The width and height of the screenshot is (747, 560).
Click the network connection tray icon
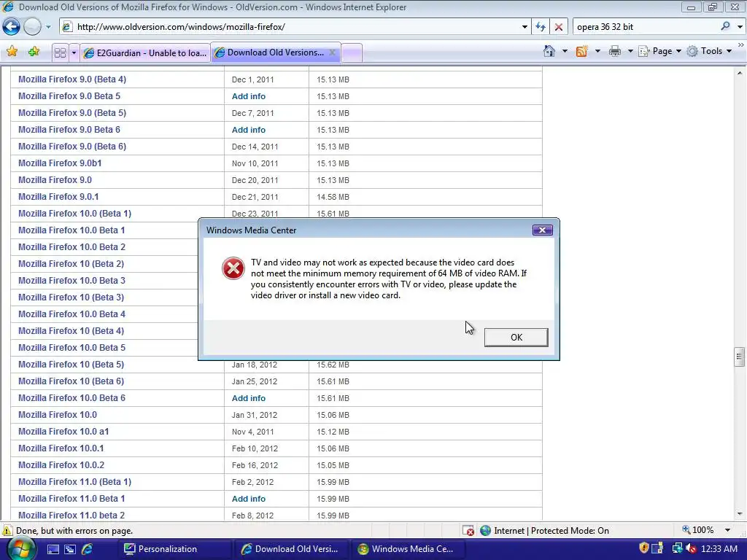pos(677,548)
